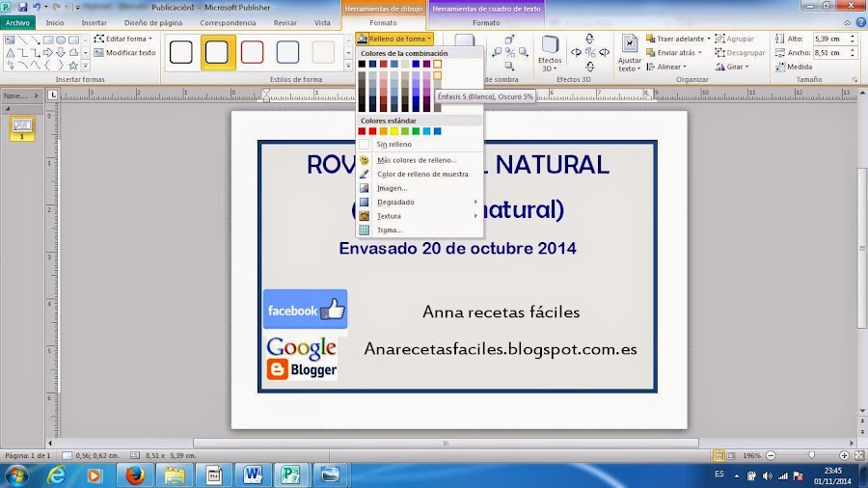Pick black theme color swatch
Image resolution: width=868 pixels, height=488 pixels.
(362, 65)
